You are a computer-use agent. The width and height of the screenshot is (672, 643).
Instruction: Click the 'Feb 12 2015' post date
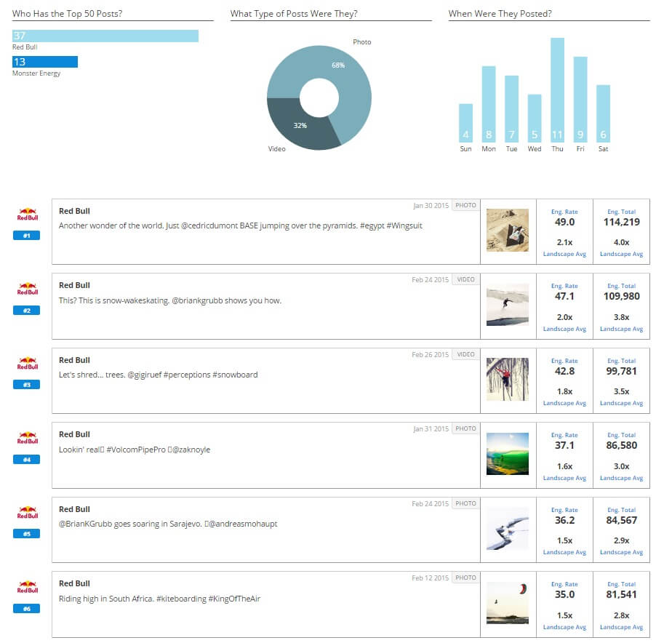coord(431,578)
